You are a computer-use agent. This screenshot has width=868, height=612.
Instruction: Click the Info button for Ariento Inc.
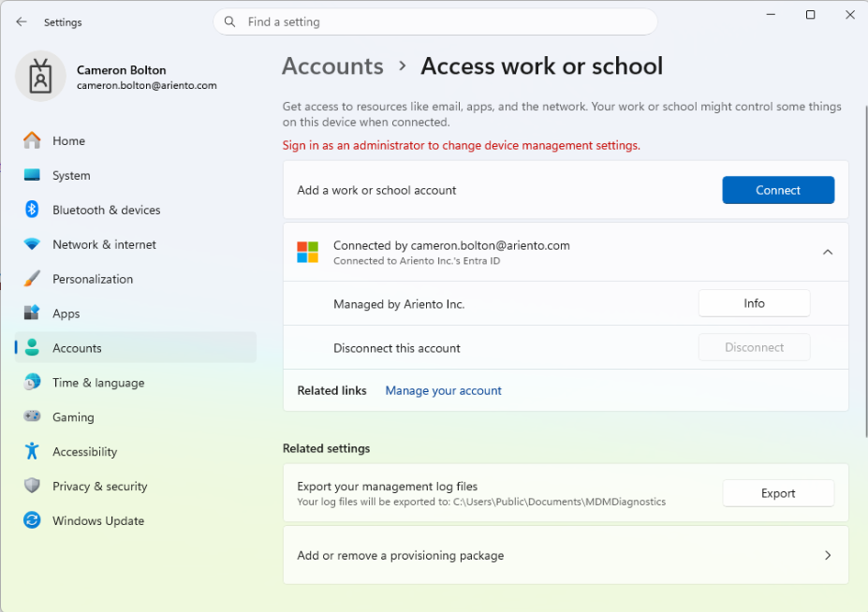(754, 303)
